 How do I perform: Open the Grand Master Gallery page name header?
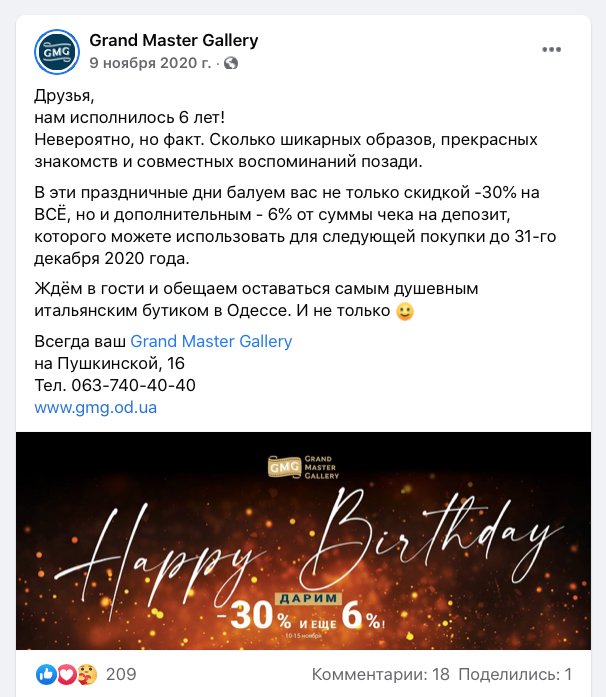click(x=174, y=40)
